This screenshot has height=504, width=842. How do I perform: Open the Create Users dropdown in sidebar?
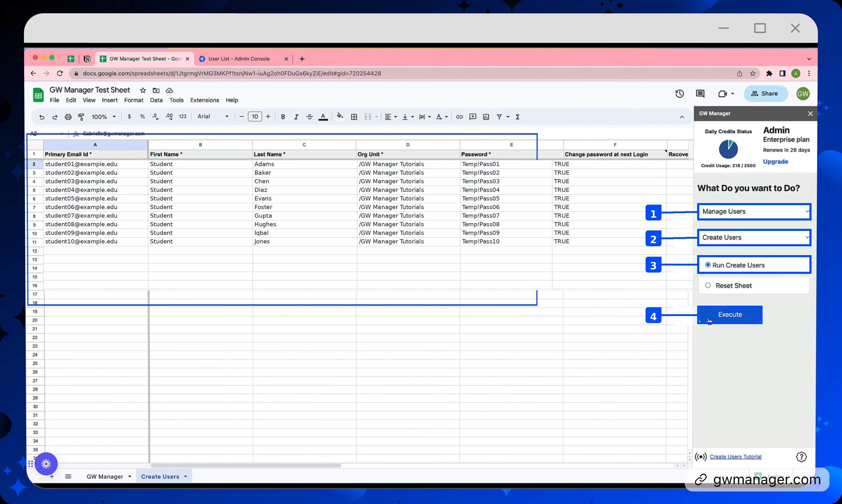(754, 237)
